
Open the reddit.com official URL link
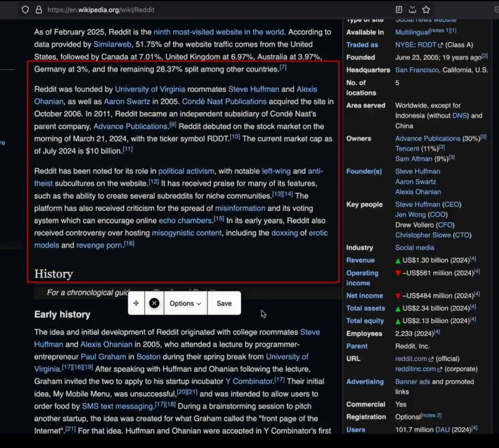tap(414, 358)
